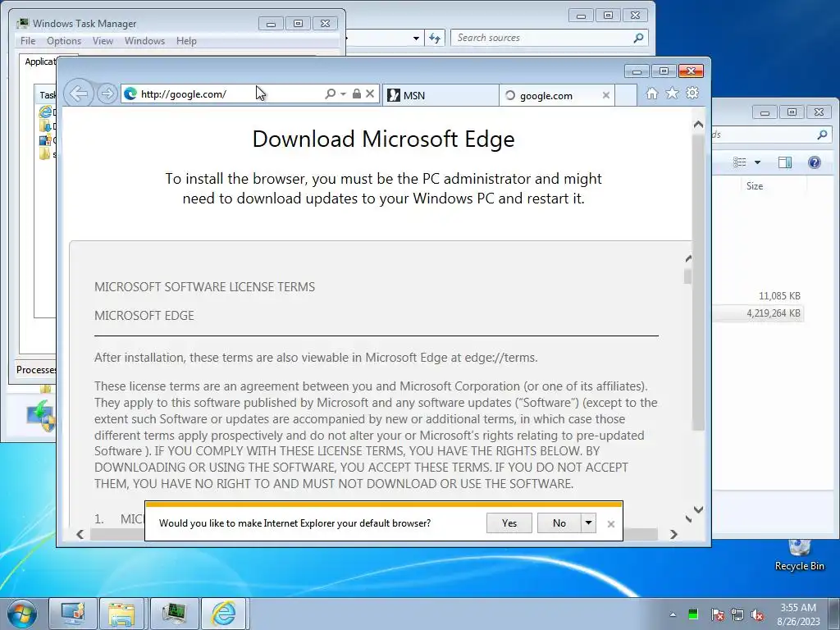The height and width of the screenshot is (630, 840).
Task: Click the Action Center flag tray icon
Action: pos(717,614)
